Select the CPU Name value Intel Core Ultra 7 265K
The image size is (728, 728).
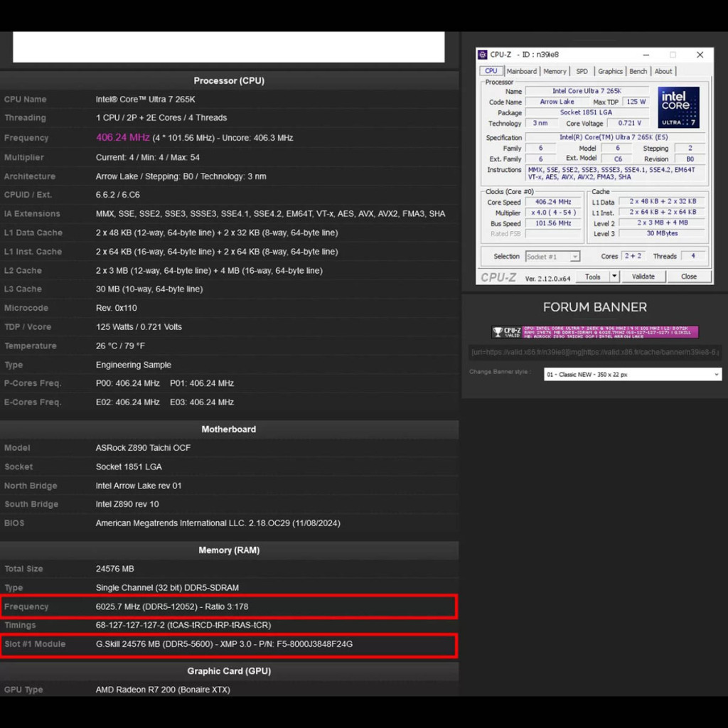click(145, 100)
